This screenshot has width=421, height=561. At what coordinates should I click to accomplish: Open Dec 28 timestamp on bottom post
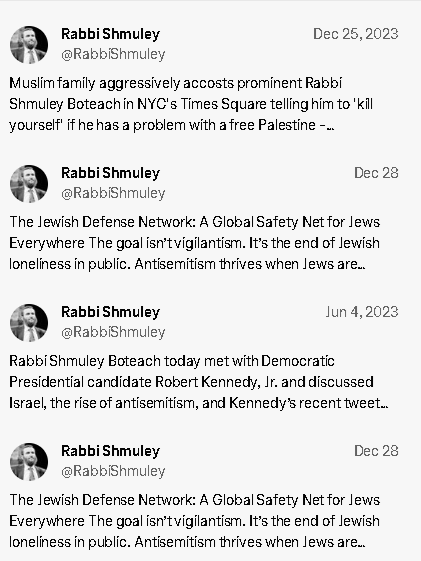(376, 451)
